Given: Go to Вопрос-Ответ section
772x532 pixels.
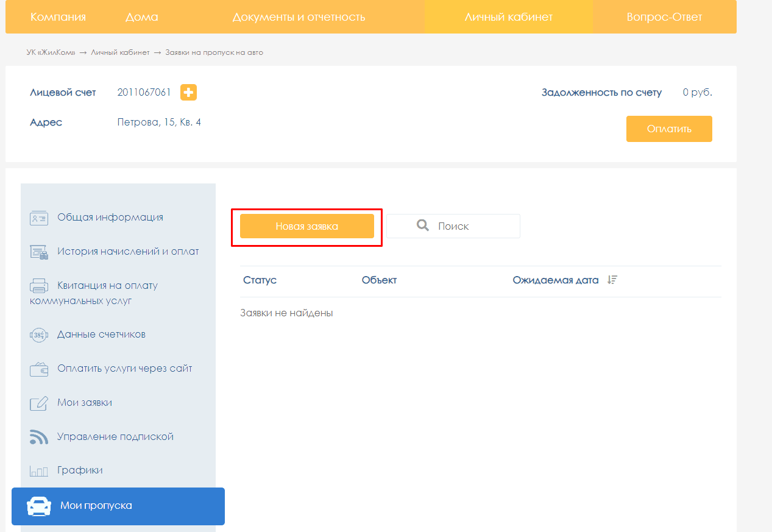Looking at the screenshot, I should [664, 17].
